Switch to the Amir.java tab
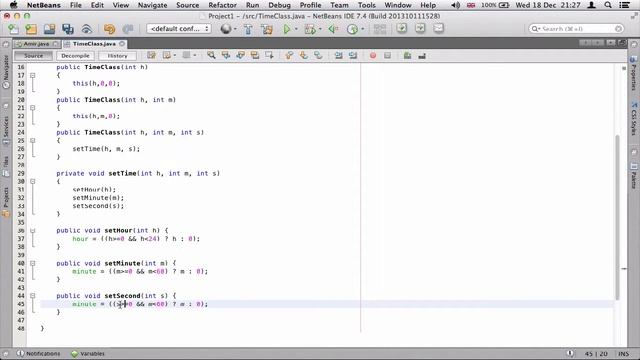640x360 pixels. click(36, 44)
